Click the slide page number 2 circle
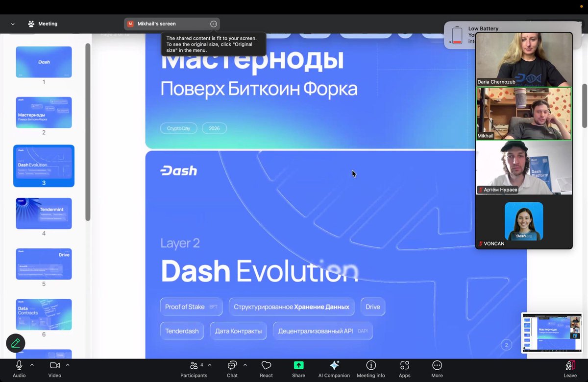The image size is (588, 382). (x=507, y=345)
